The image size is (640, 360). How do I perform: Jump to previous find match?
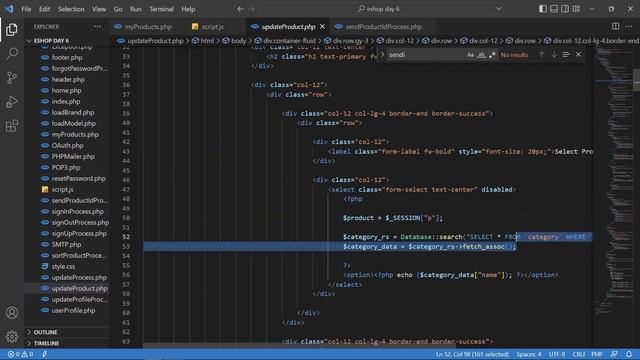tap(541, 55)
